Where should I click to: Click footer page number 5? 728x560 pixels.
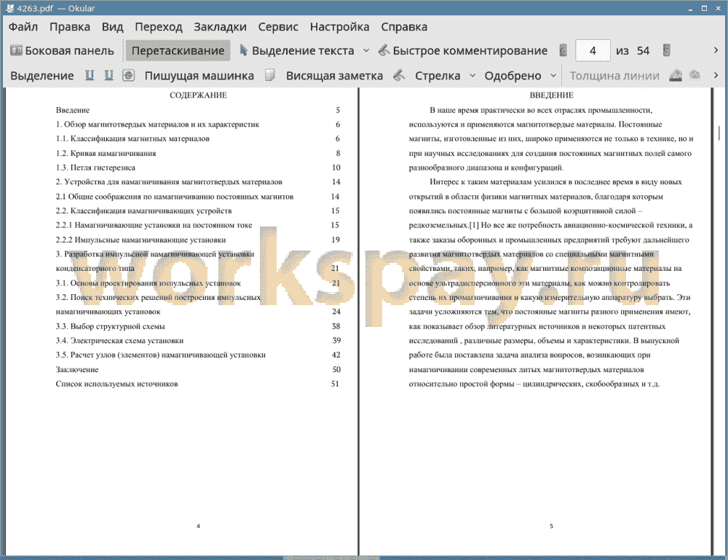pos(552,526)
